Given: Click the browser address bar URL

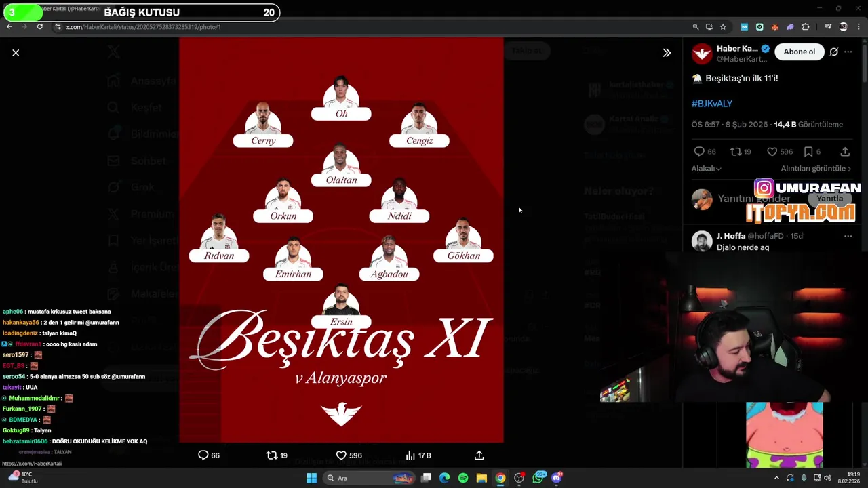Looking at the screenshot, I should click(143, 27).
